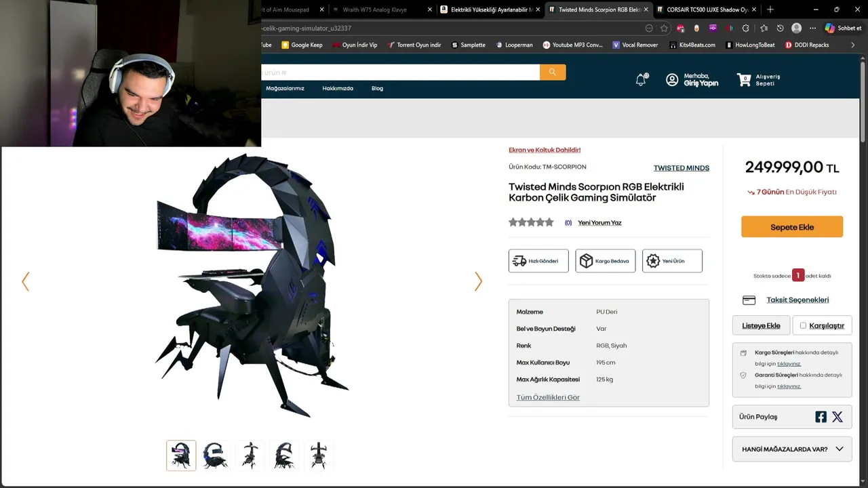Click the Tüm Özellikleri Gör link
868x488 pixels.
coord(548,397)
